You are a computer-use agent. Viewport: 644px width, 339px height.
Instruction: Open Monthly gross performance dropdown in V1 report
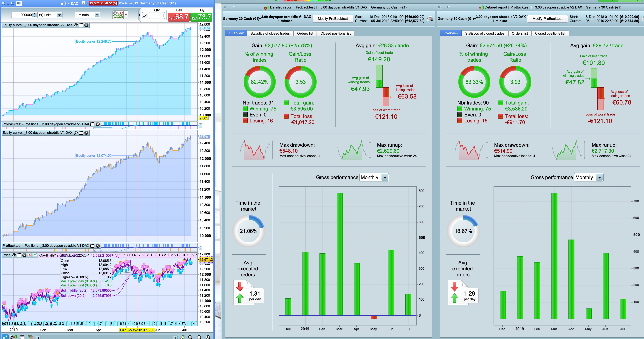[385, 178]
